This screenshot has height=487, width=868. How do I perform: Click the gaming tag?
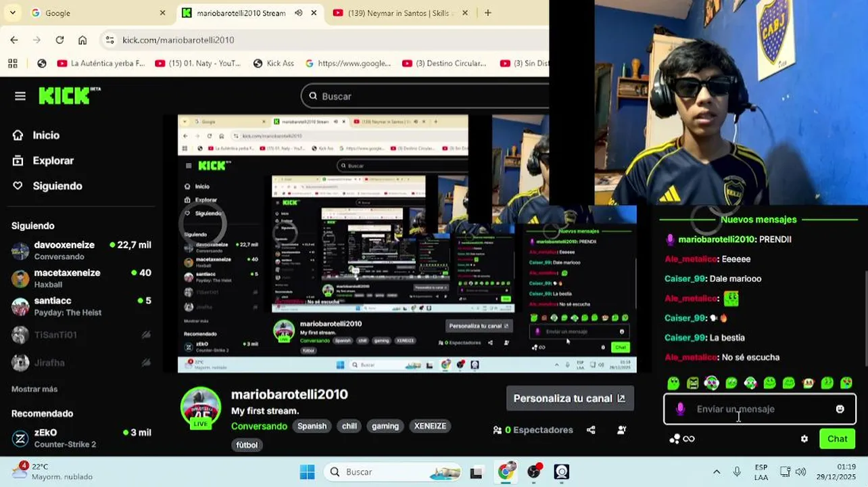coord(385,426)
